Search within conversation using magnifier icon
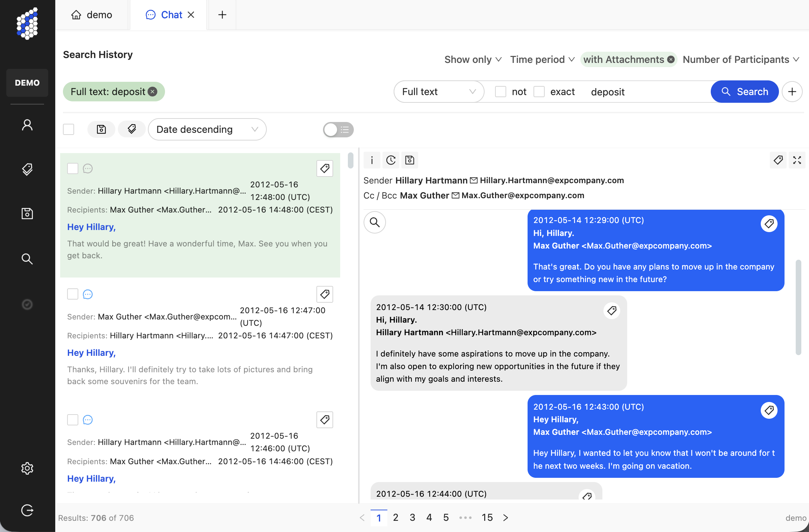Screen dimensions: 809x532 pyautogui.click(x=375, y=222)
